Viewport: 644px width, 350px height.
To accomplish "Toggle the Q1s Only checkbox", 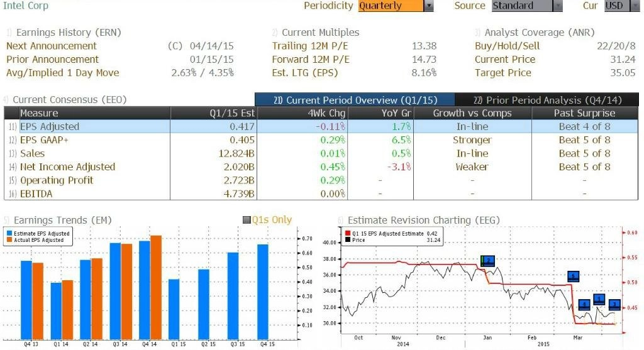I will tap(247, 221).
